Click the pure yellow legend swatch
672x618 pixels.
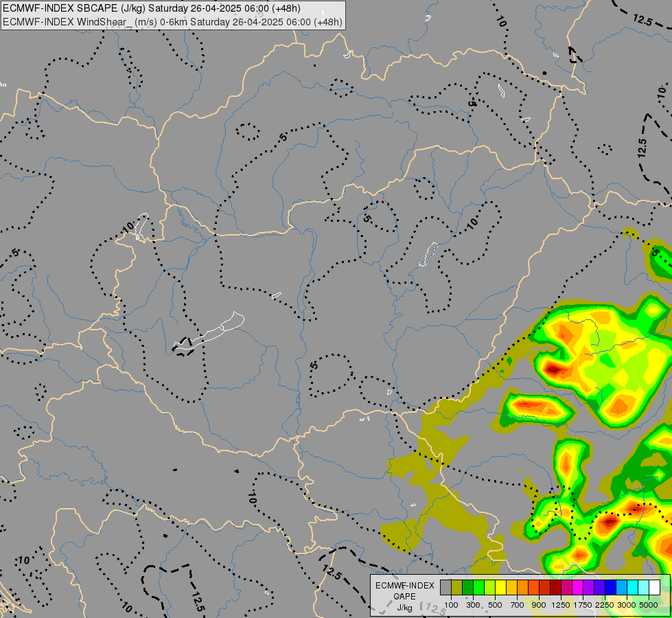pos(500,588)
